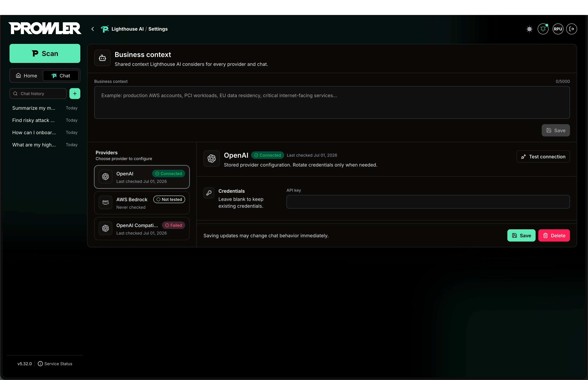Screen dimensions: 588x380
Task: Click the Settings breadcrumb text
Action: 158,29
